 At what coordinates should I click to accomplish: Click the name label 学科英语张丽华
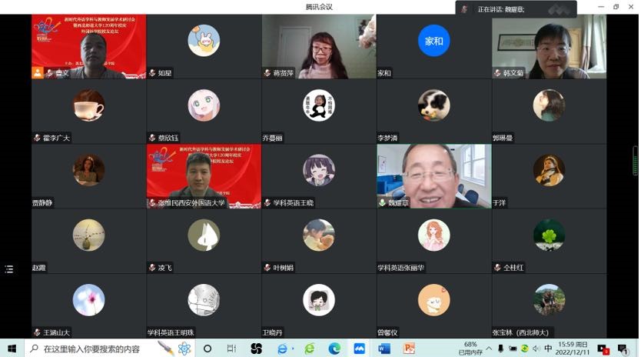tap(401, 268)
